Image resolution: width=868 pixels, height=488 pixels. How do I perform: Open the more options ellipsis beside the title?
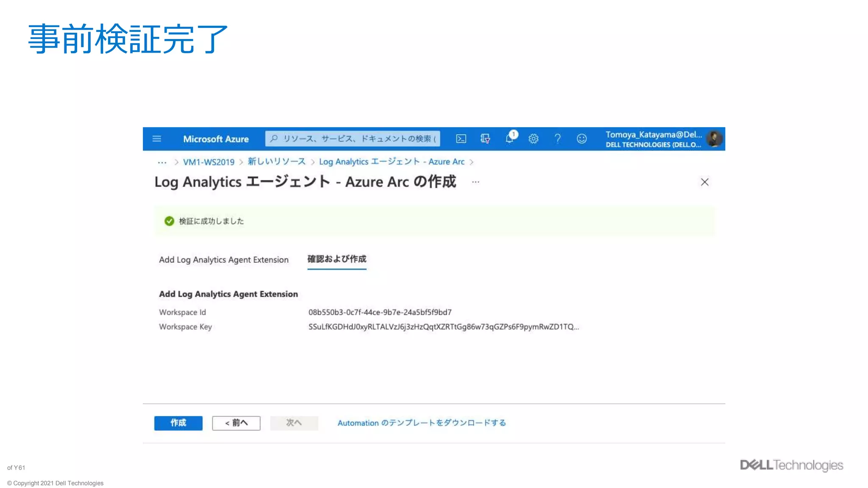476,182
